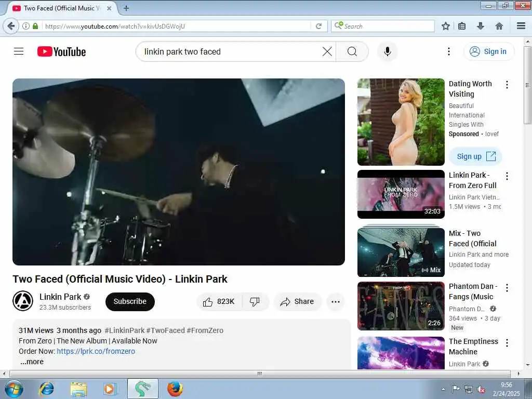Open Action Center flag tray icon
This screenshot has width=532, height=399.
coord(456,389)
